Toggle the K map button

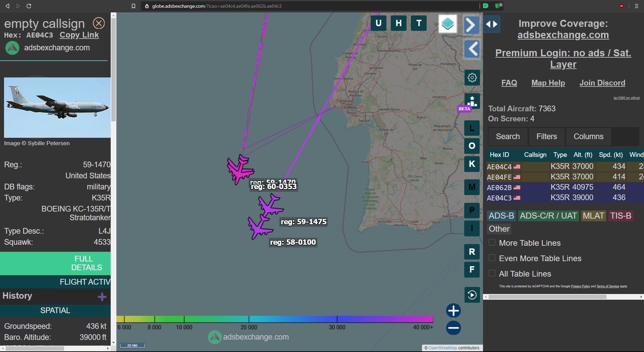pyautogui.click(x=472, y=164)
